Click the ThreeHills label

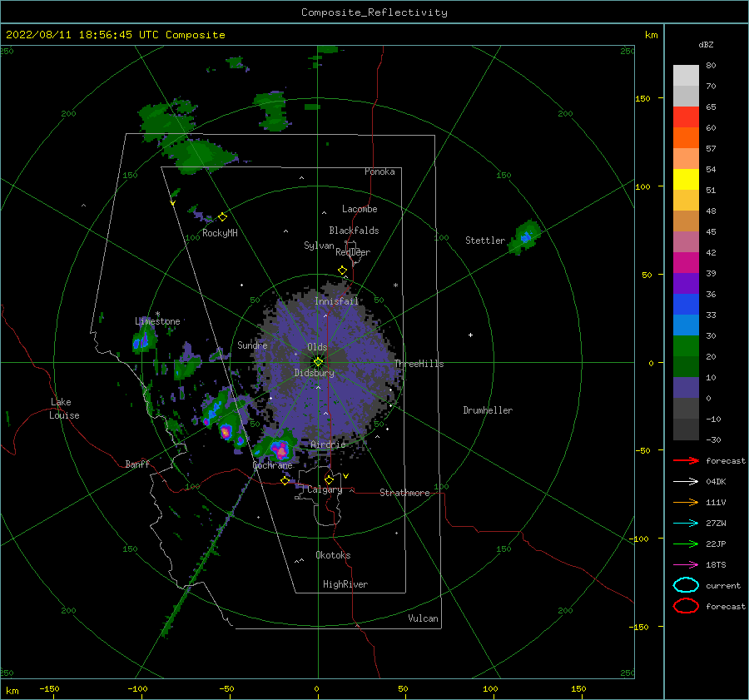click(419, 364)
